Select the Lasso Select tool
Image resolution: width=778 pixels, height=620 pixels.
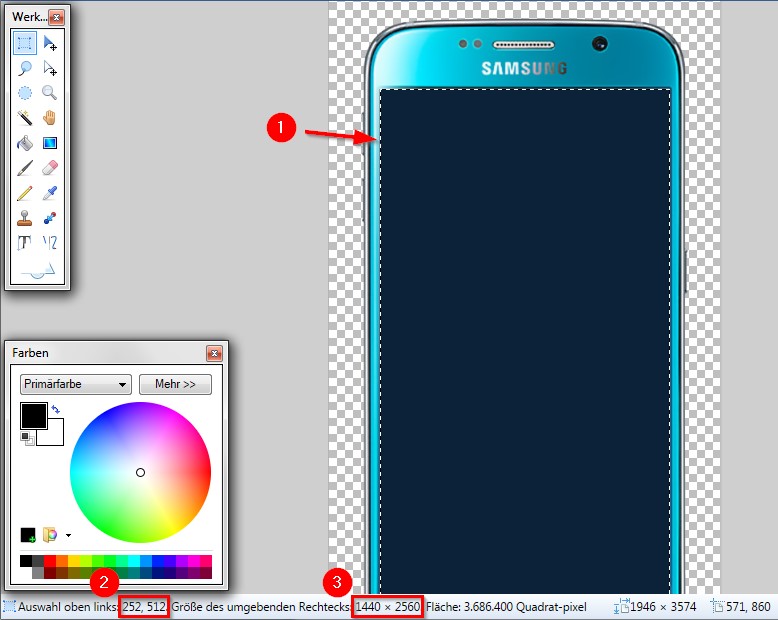24,68
